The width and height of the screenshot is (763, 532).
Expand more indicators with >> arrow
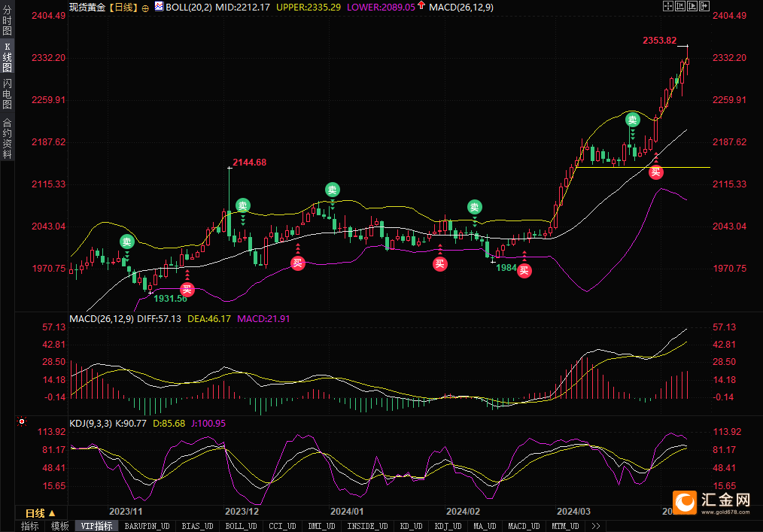pyautogui.click(x=596, y=526)
